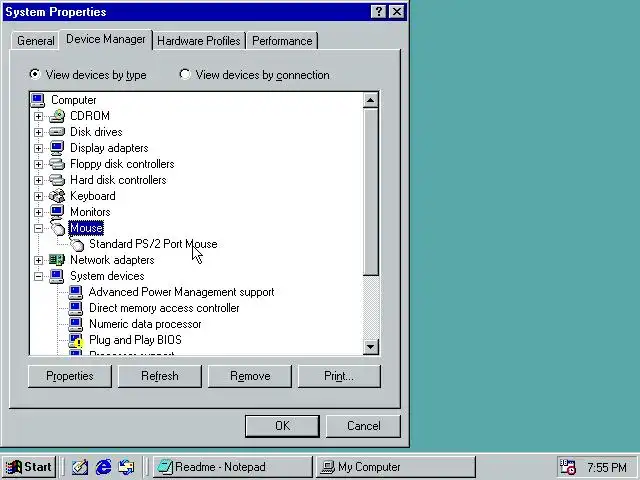Click the CDROM drive icon

click(x=57, y=116)
